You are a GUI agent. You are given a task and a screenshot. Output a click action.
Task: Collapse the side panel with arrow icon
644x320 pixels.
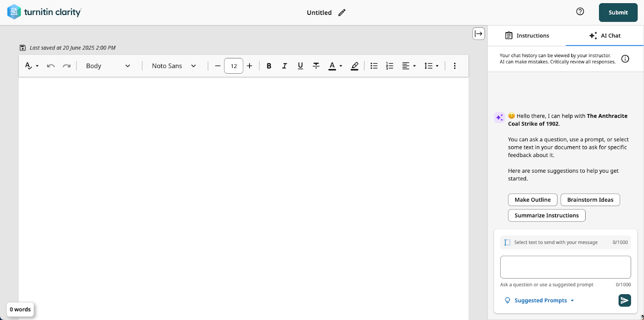[x=479, y=33]
